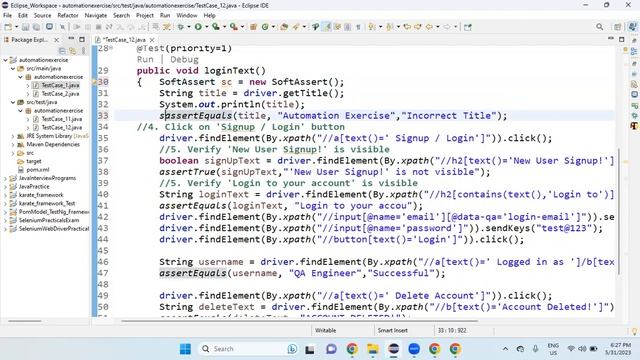This screenshot has width=640, height=360.
Task: Click the New file wizard icon
Action: pos(8,27)
